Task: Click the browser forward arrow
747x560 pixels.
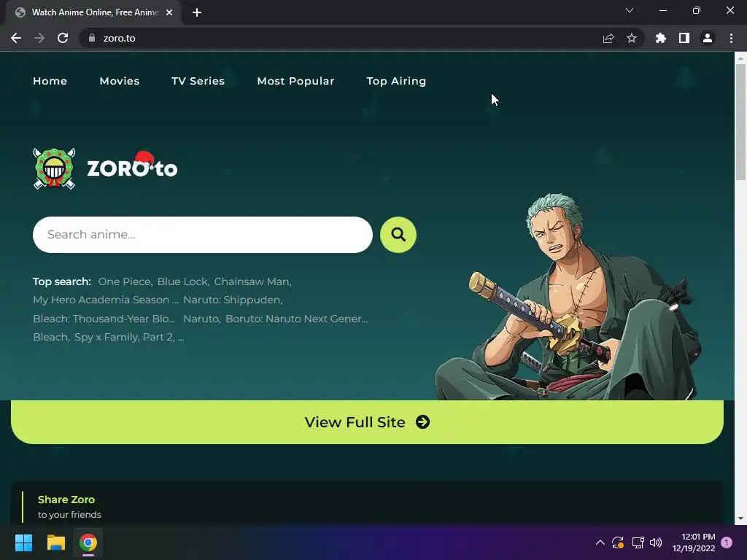Action: point(39,38)
